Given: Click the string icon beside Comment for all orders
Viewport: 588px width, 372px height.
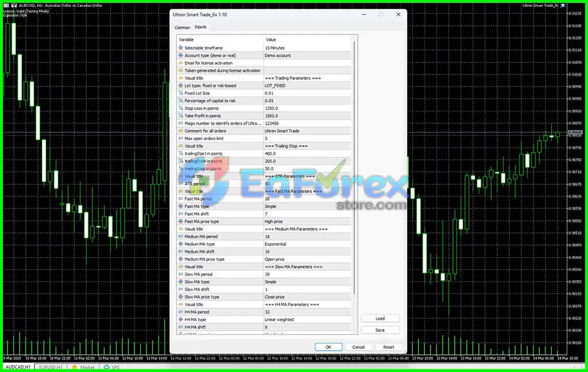Looking at the screenshot, I should 181,131.
